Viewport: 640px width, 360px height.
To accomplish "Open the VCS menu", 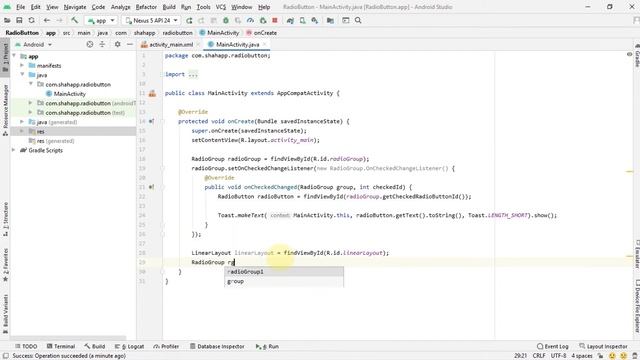I will click(221, 7).
